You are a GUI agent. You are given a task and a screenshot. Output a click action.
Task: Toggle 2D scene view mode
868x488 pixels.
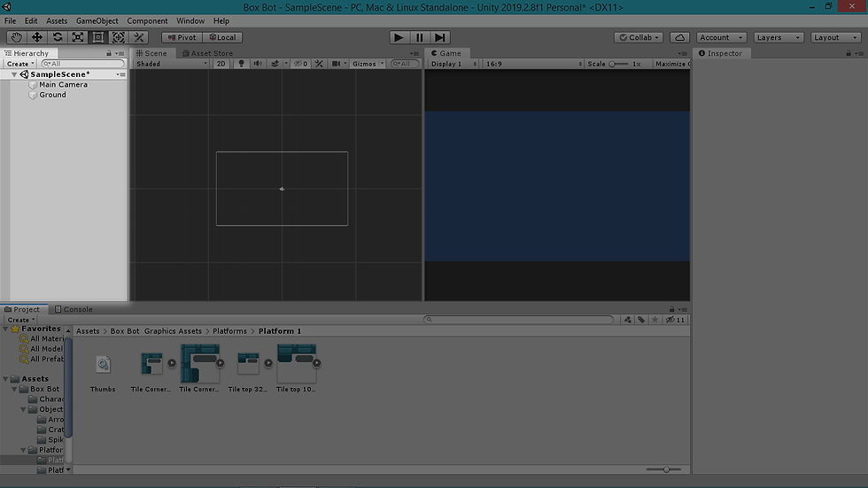(221, 64)
